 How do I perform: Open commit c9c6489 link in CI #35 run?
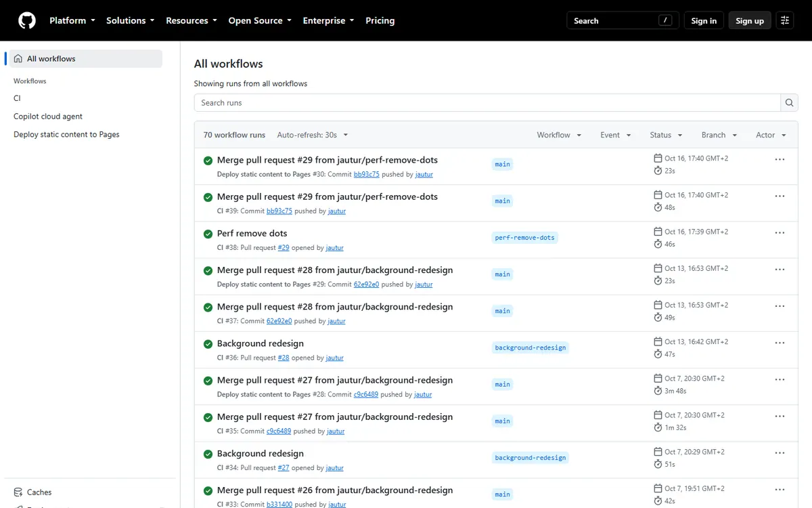[279, 431]
